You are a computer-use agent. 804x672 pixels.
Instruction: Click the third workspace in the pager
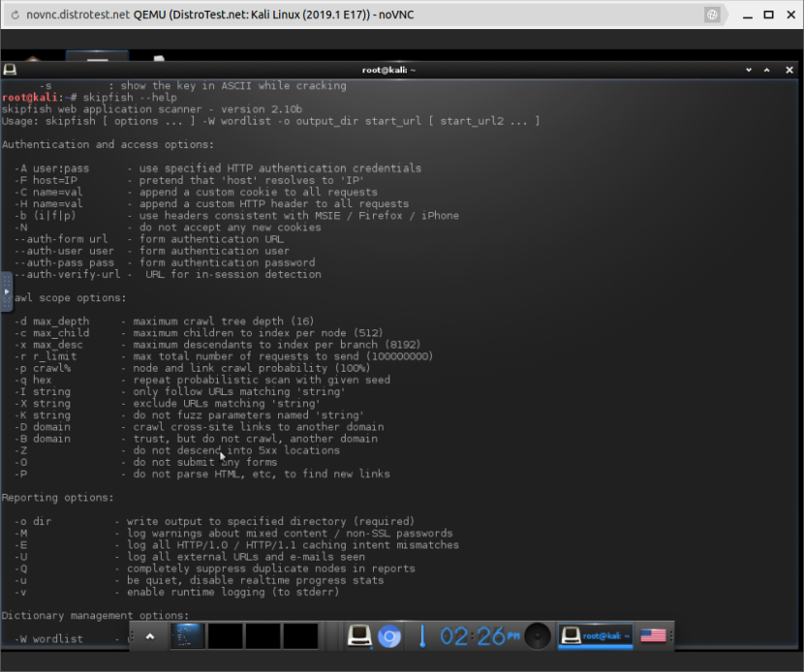(x=263, y=636)
